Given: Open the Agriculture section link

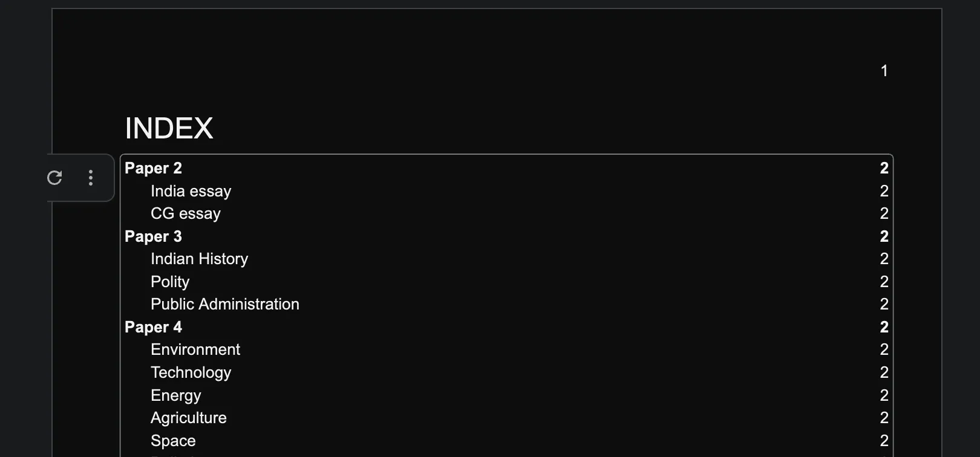Looking at the screenshot, I should [x=188, y=418].
